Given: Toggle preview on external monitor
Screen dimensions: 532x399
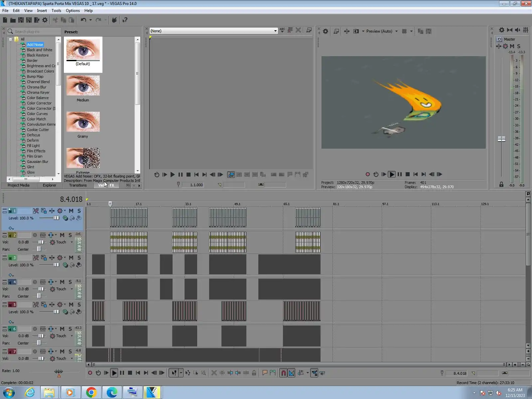Looking at the screenshot, I should click(336, 31).
